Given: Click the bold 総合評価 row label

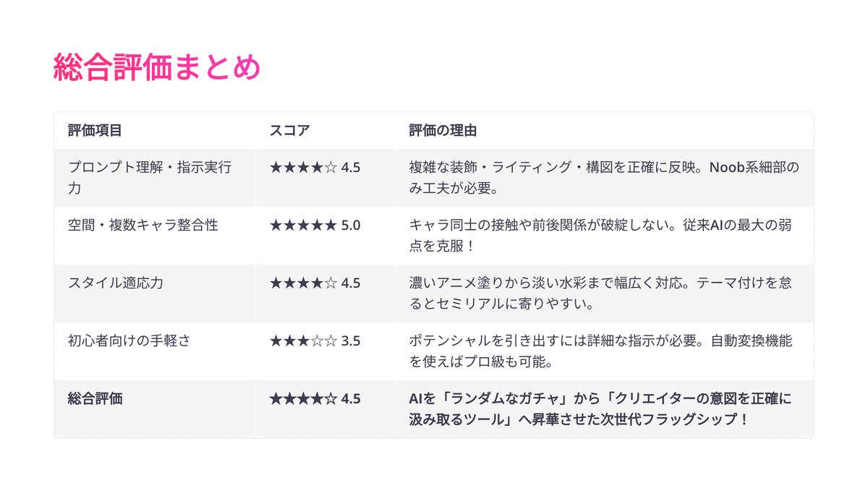Looking at the screenshot, I should coord(95,398).
